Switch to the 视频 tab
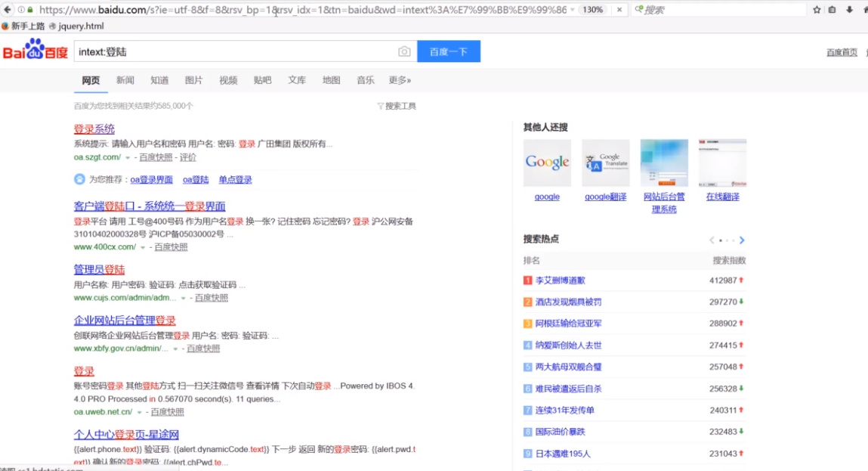 [x=228, y=80]
